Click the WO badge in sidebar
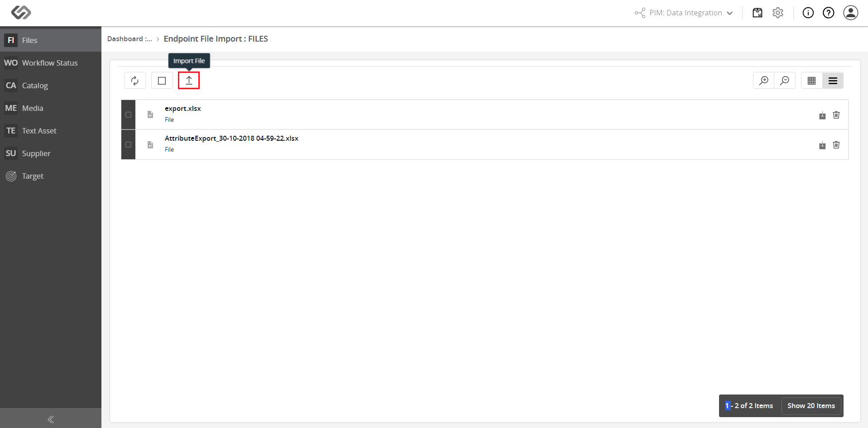 pos(11,63)
